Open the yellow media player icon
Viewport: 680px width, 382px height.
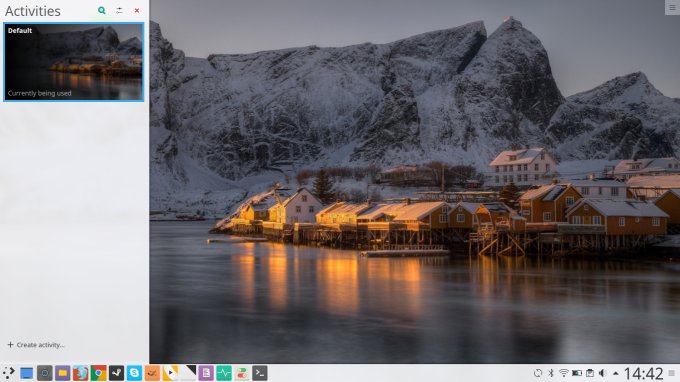tap(170, 373)
